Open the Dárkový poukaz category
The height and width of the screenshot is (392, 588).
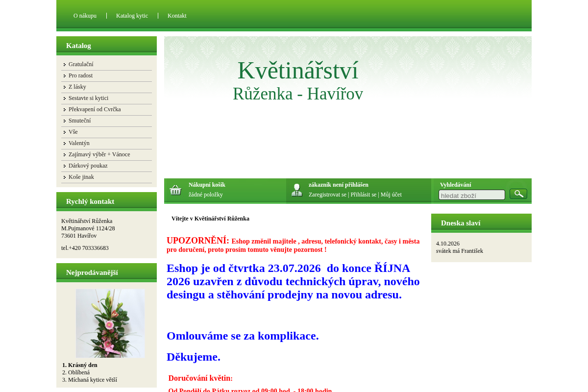click(88, 166)
